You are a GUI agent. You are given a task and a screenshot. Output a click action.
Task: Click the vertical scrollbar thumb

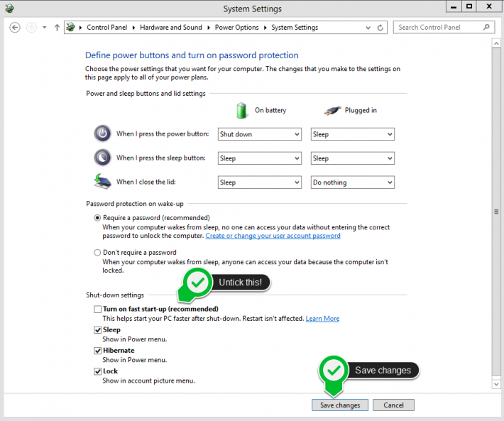496,212
